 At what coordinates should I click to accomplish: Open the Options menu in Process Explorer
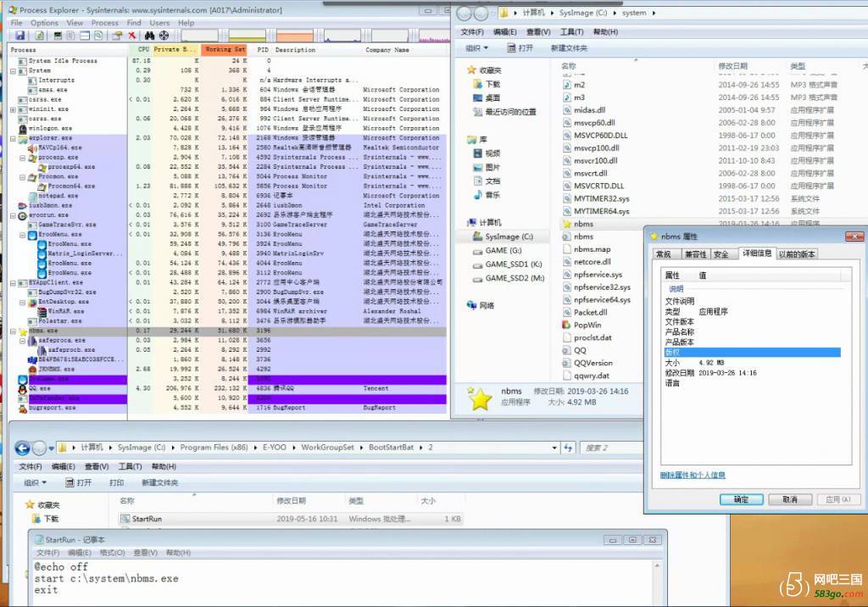(x=44, y=23)
